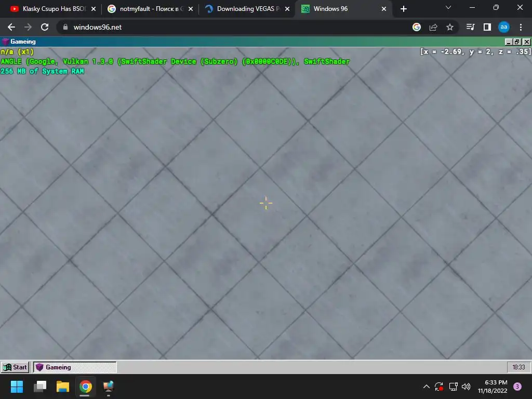Screen dimensions: 532x399
Task: Open the Windows 96 Start menu
Action: click(x=15, y=367)
